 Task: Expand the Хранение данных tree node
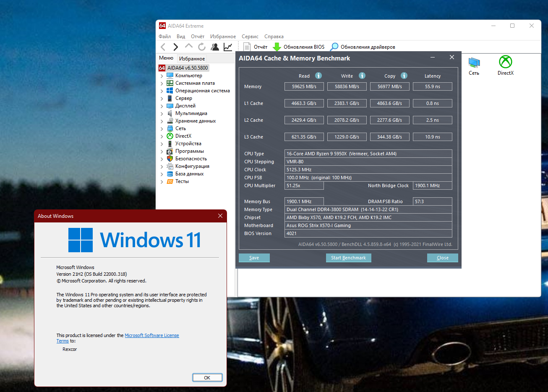coord(162,121)
